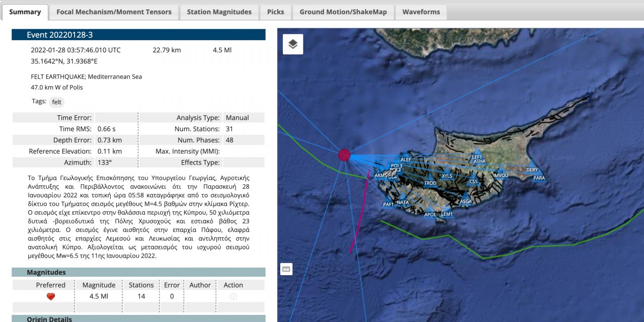This screenshot has height=322, width=644.
Task: Click the map scale ruler icon
Action: [286, 269]
